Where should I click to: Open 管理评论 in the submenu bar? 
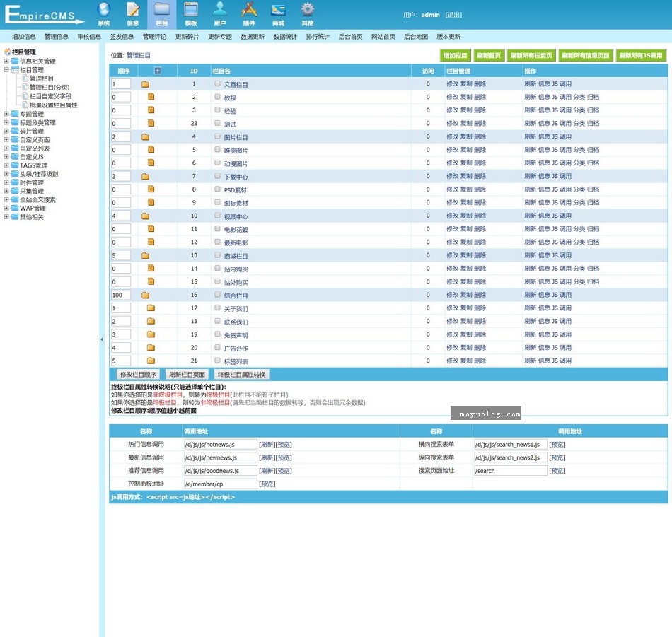click(154, 37)
